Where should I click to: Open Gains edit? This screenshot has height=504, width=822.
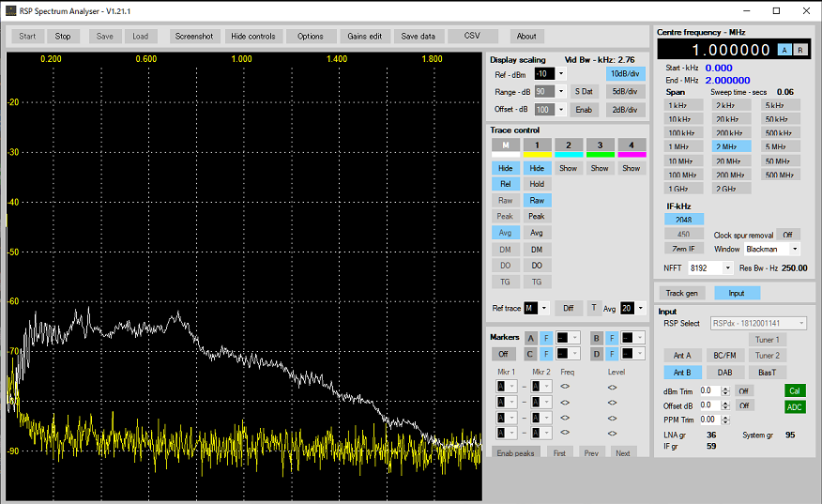point(365,37)
